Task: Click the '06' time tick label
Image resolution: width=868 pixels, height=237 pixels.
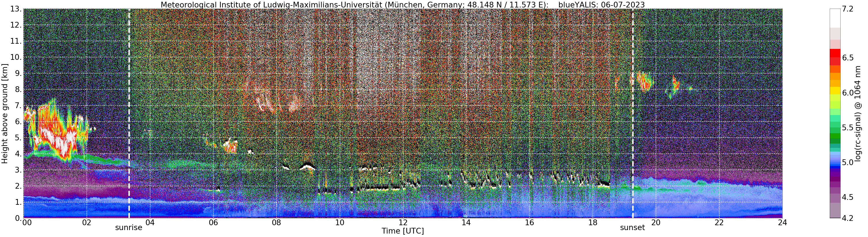Action: click(213, 223)
